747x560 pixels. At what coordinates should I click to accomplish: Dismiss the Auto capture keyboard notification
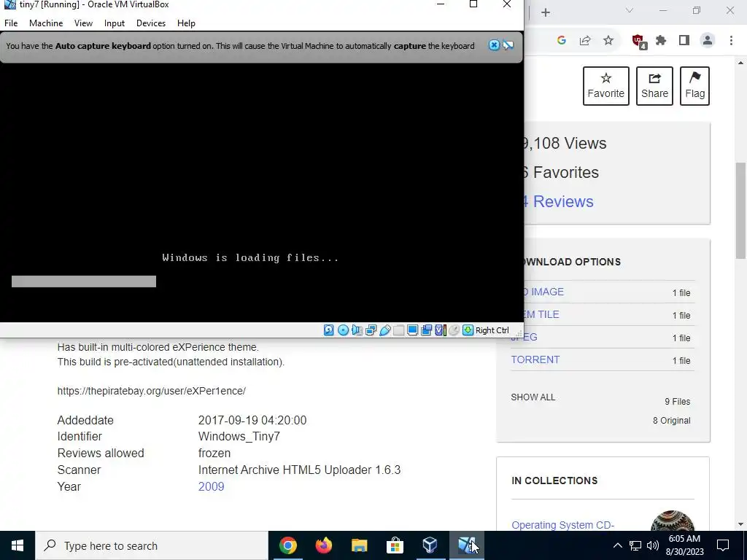pos(494,45)
